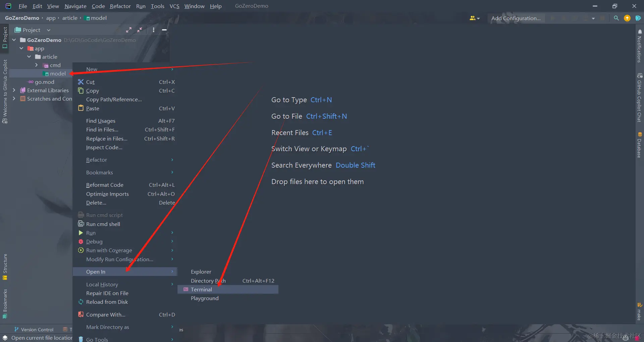Expand the cmd folder node
Image resolution: width=644 pixels, height=342 pixels.
(x=37, y=65)
